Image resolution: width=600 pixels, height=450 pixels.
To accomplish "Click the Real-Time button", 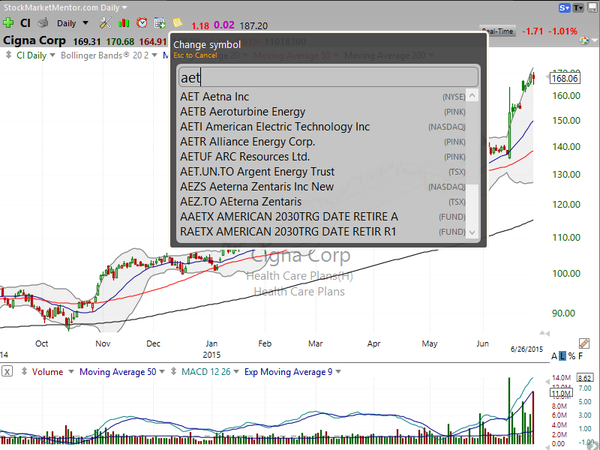I will (x=497, y=31).
